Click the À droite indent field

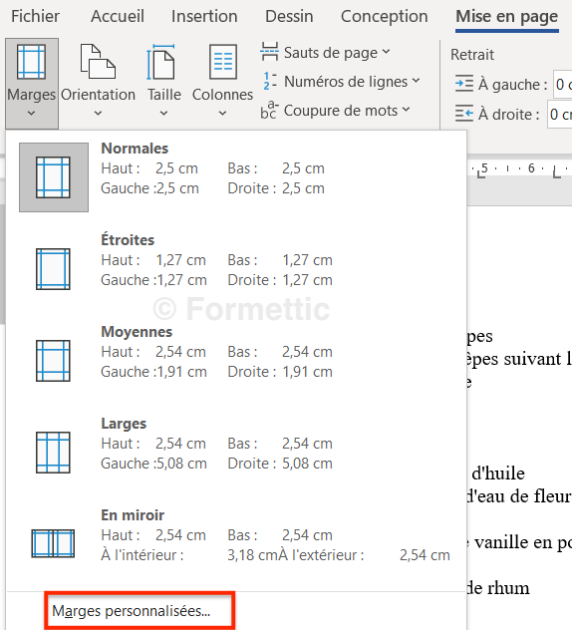(560, 115)
